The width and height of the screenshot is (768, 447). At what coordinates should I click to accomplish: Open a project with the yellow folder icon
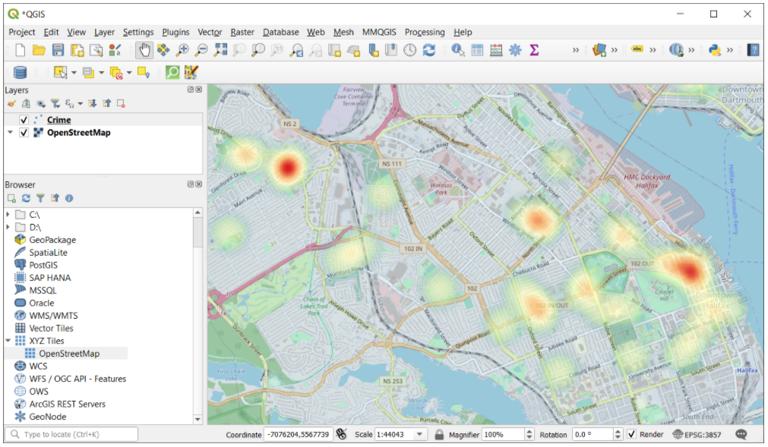pyautogui.click(x=39, y=50)
